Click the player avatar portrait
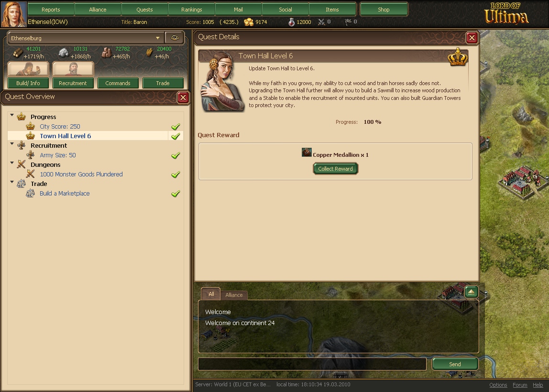The width and height of the screenshot is (549, 392). click(x=14, y=14)
